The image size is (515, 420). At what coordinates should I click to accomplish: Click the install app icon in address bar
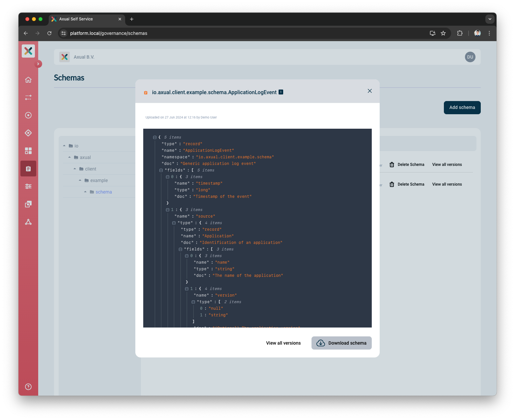pos(433,33)
